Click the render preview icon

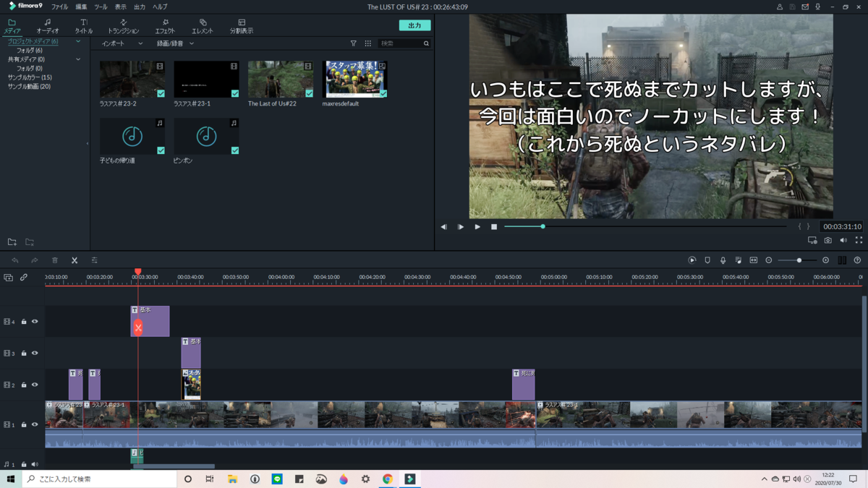[x=692, y=260]
